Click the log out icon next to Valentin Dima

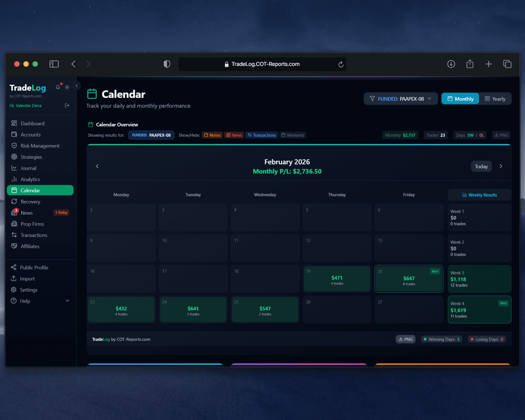coord(67,106)
